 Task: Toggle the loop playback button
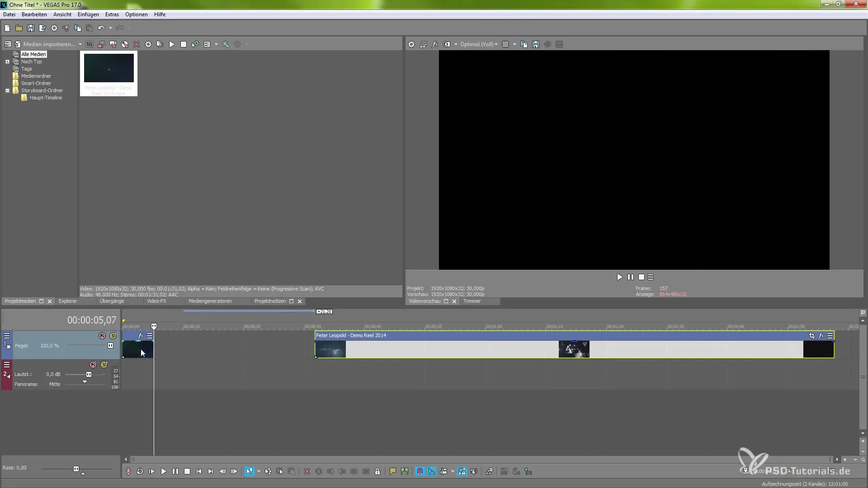140,471
